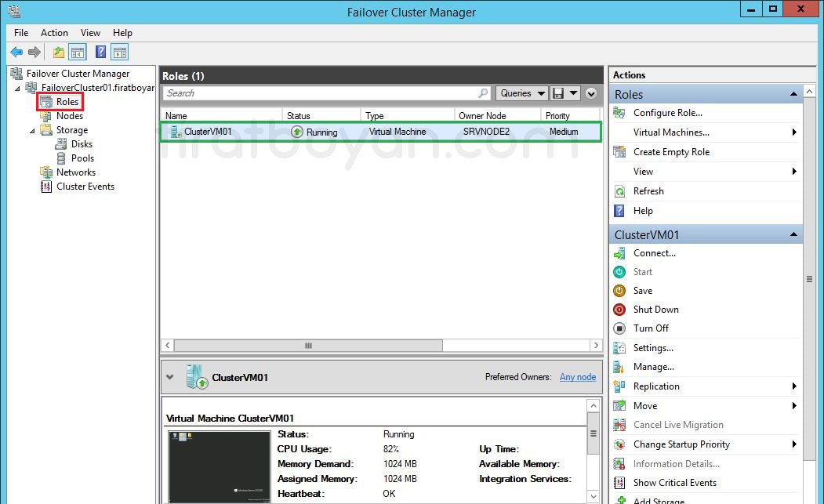
Task: Toggle the Show/Hide Action Pane icon
Action: coord(120,52)
